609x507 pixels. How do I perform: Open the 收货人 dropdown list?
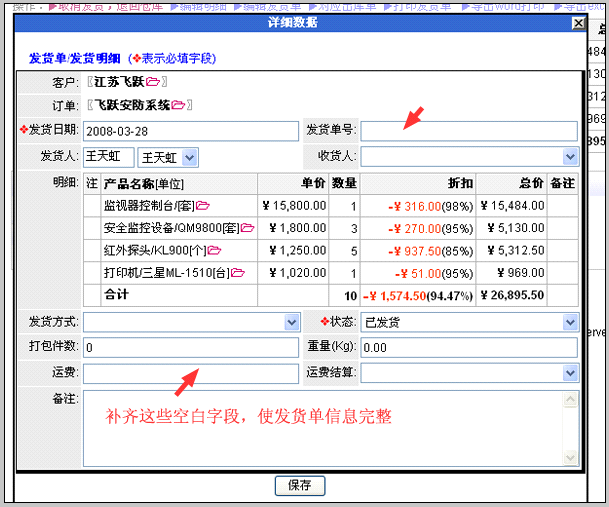pos(570,157)
